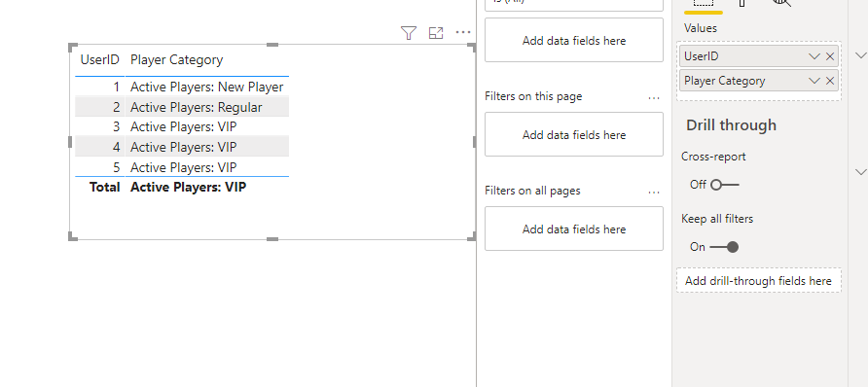Viewport: 868px width, 387px height.
Task: Select the Active Players: Regular cell
Action: [x=206, y=107]
